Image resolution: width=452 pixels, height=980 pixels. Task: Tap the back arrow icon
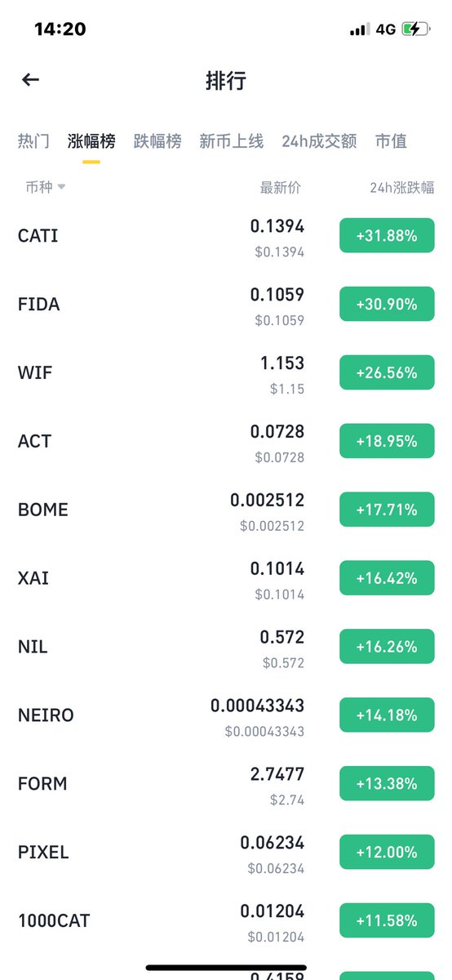30,80
